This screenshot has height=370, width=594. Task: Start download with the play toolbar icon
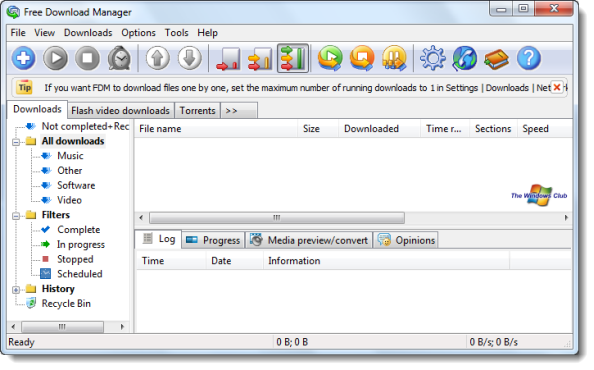coord(55,59)
